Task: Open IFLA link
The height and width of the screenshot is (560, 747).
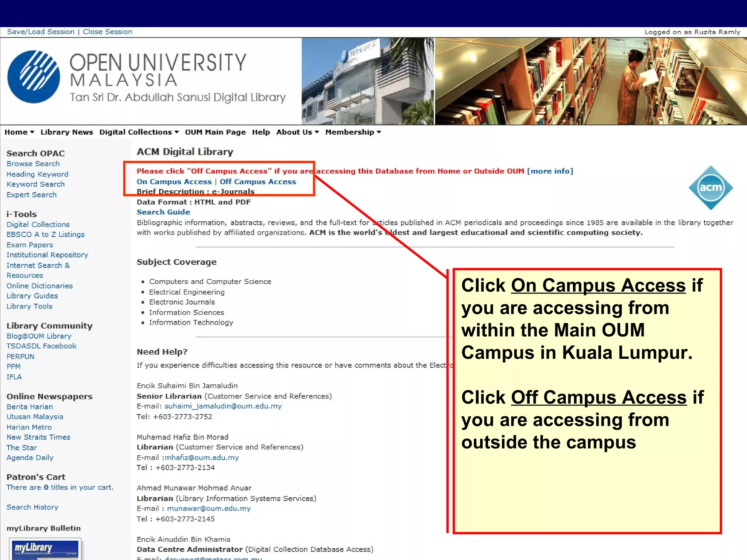Action: (14, 377)
